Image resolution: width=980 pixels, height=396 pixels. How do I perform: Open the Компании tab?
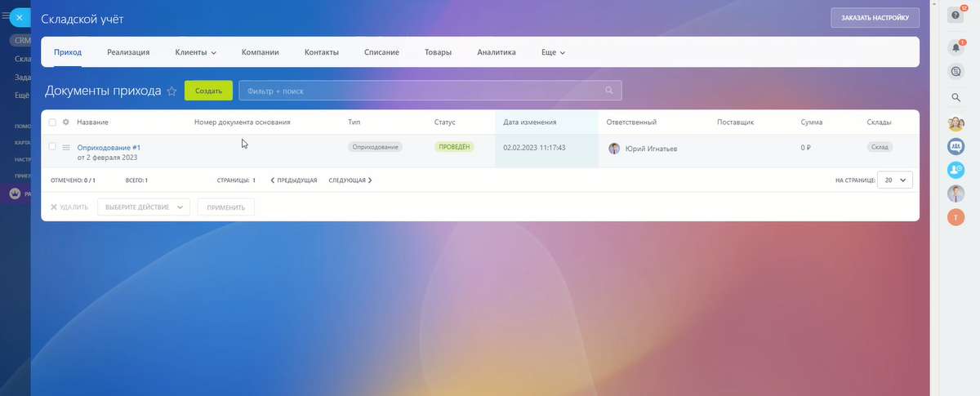click(x=261, y=52)
